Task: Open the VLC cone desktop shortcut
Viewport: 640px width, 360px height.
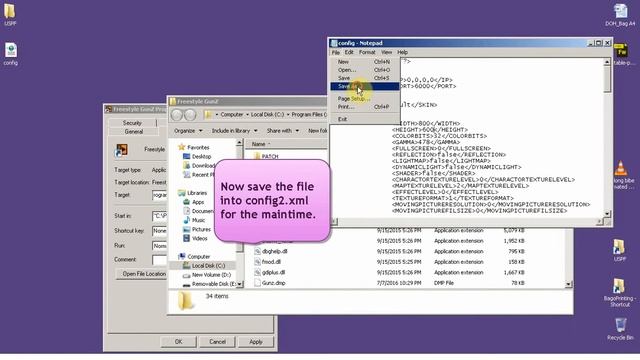Action: 620,168
